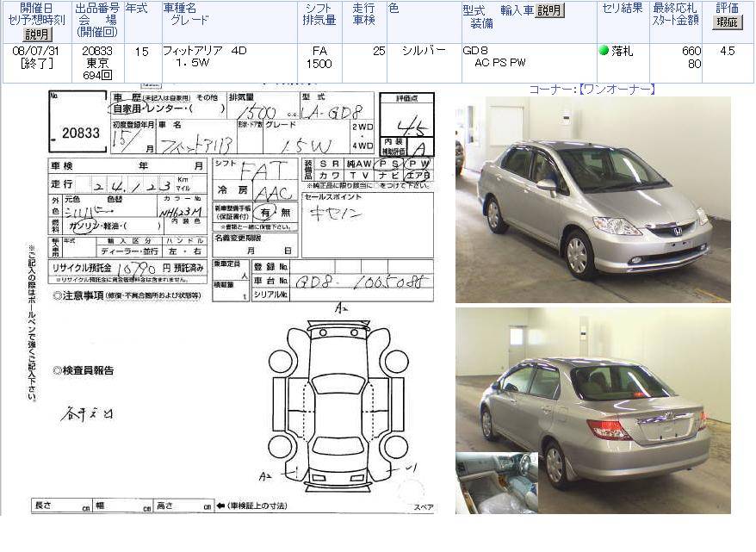756x552 pixels.
Task: Select lot number 20833 in the table row
Action: tap(97, 51)
